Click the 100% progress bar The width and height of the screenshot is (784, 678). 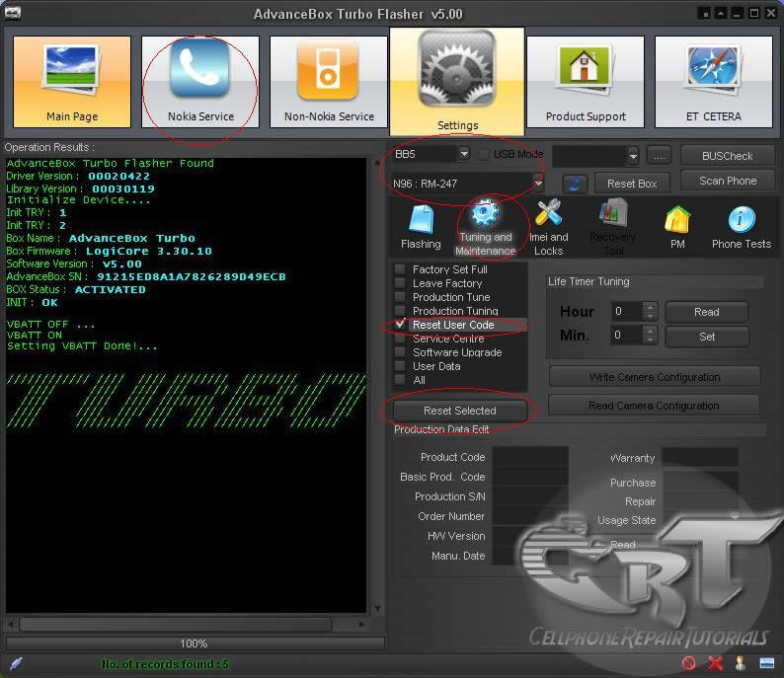tap(195, 643)
